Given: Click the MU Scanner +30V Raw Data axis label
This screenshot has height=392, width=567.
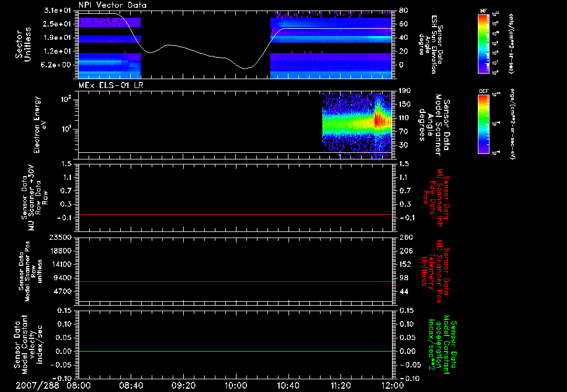Looking at the screenshot, I should click(x=34, y=198).
